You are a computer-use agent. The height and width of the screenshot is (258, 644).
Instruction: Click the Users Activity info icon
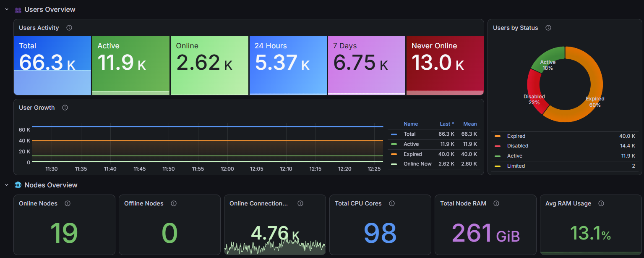(69, 28)
